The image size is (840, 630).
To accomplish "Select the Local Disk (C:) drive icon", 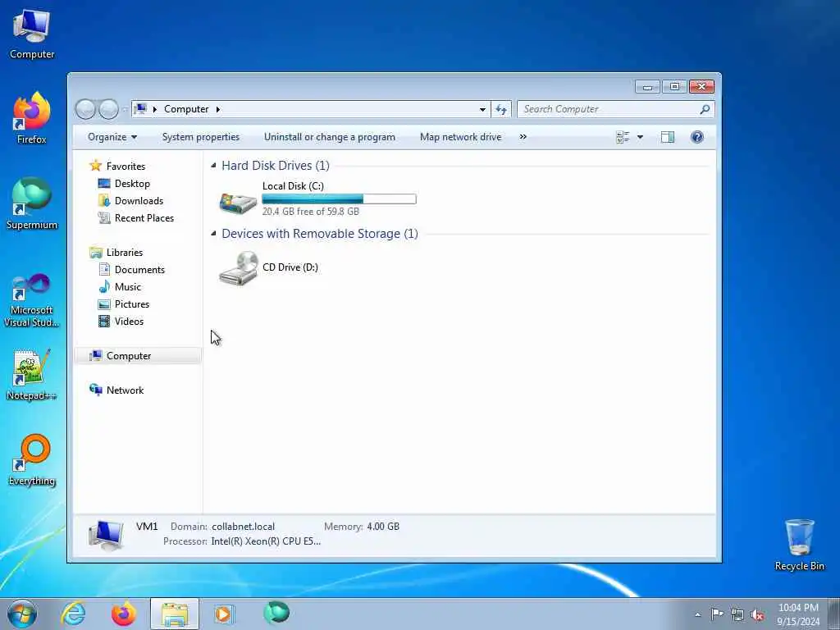I will pyautogui.click(x=239, y=203).
